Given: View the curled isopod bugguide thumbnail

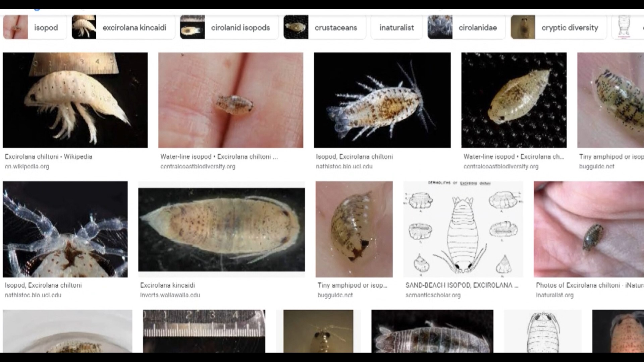Looking at the screenshot, I should point(354,229).
